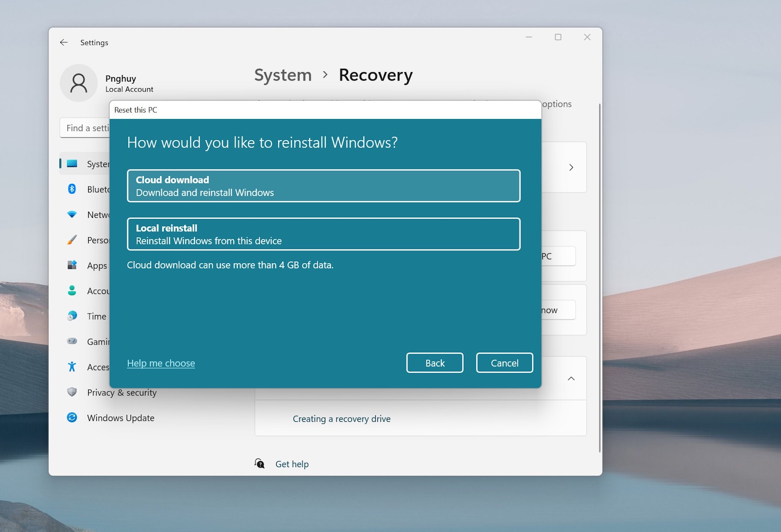Click the Time globe clock icon
This screenshot has height=532, width=781.
72,316
